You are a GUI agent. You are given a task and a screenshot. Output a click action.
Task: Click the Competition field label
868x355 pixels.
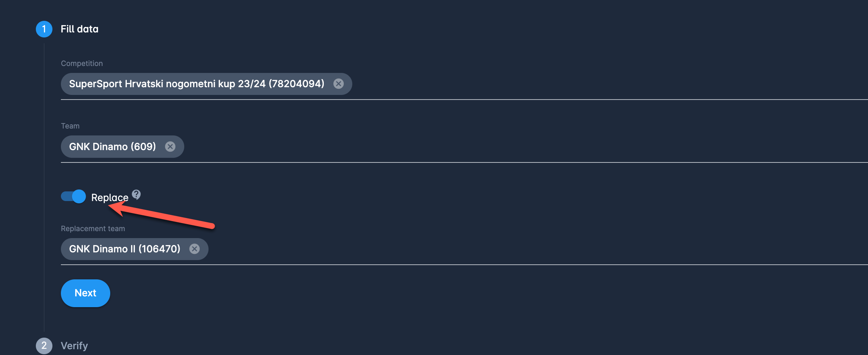click(x=82, y=63)
